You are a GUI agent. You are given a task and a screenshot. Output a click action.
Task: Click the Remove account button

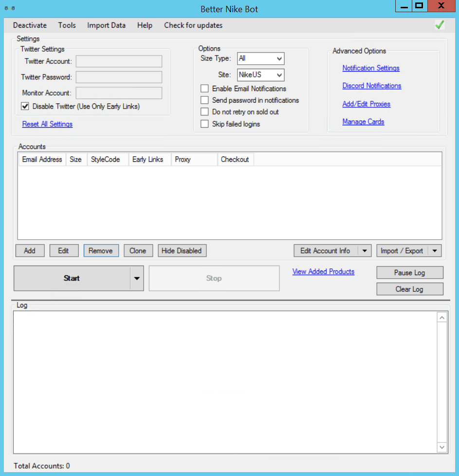(101, 251)
